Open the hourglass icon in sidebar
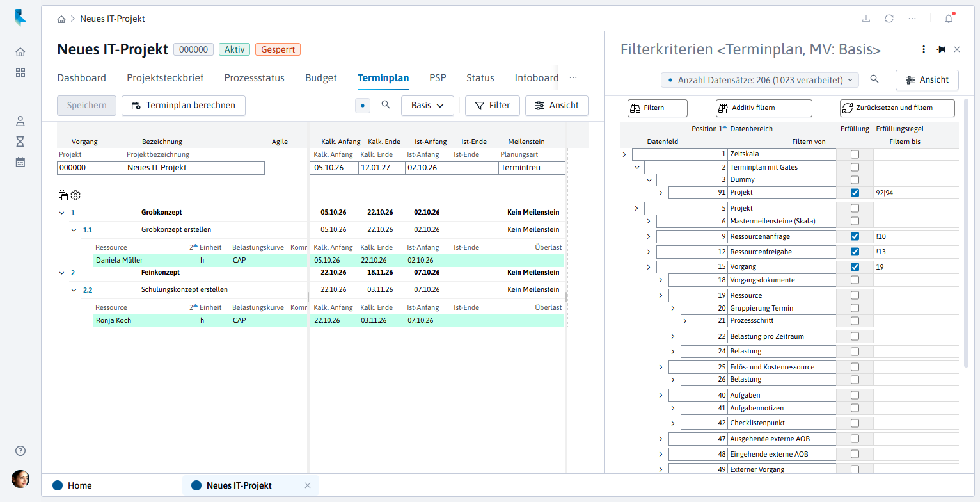 point(20,142)
